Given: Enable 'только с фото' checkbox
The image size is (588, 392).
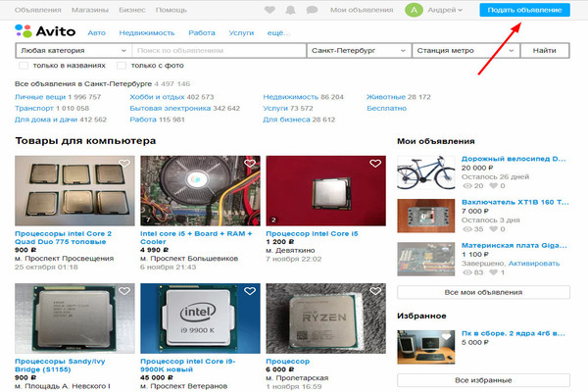Looking at the screenshot, I should point(122,66).
